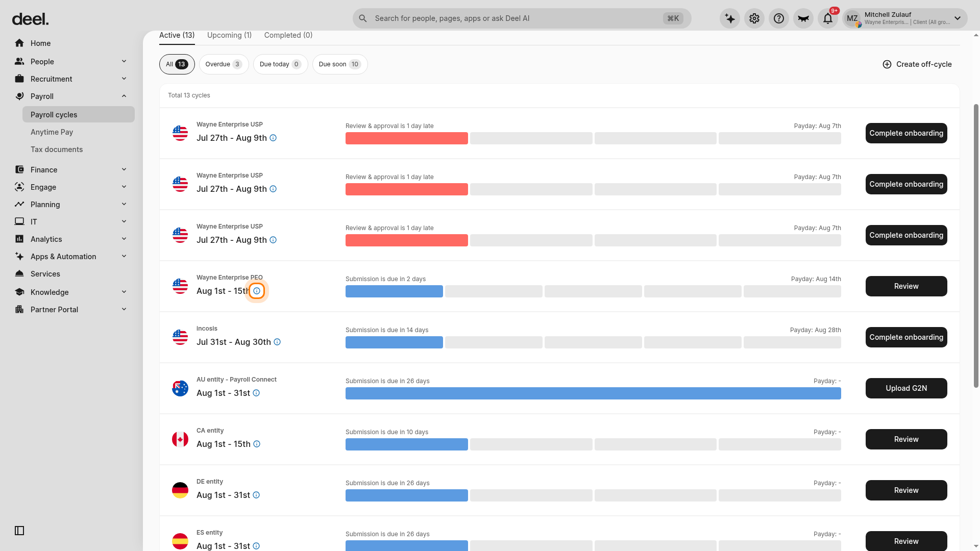Screen dimensions: 980x551
Task: Click info icon for Wayne Enterprise PEO cycle
Action: [257, 291]
